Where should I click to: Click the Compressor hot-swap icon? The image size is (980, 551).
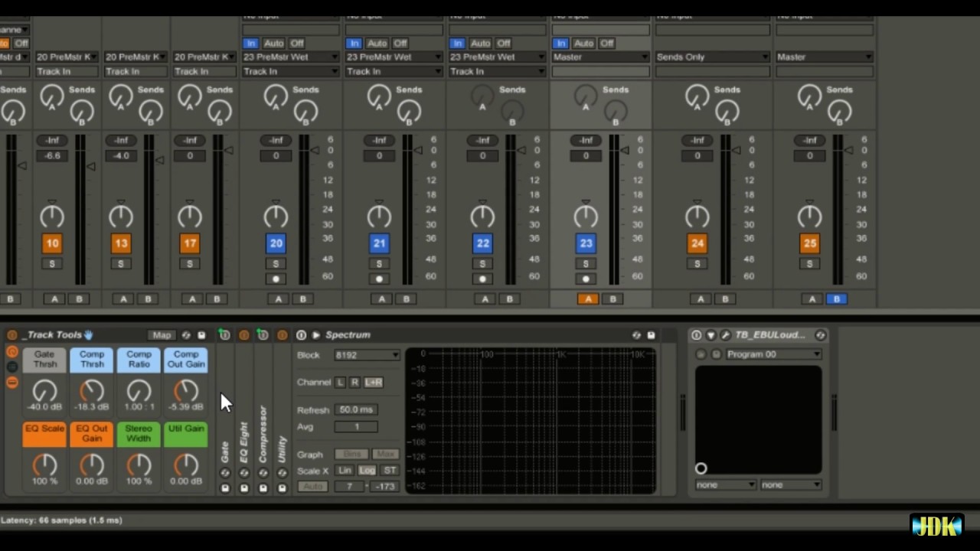(x=263, y=473)
